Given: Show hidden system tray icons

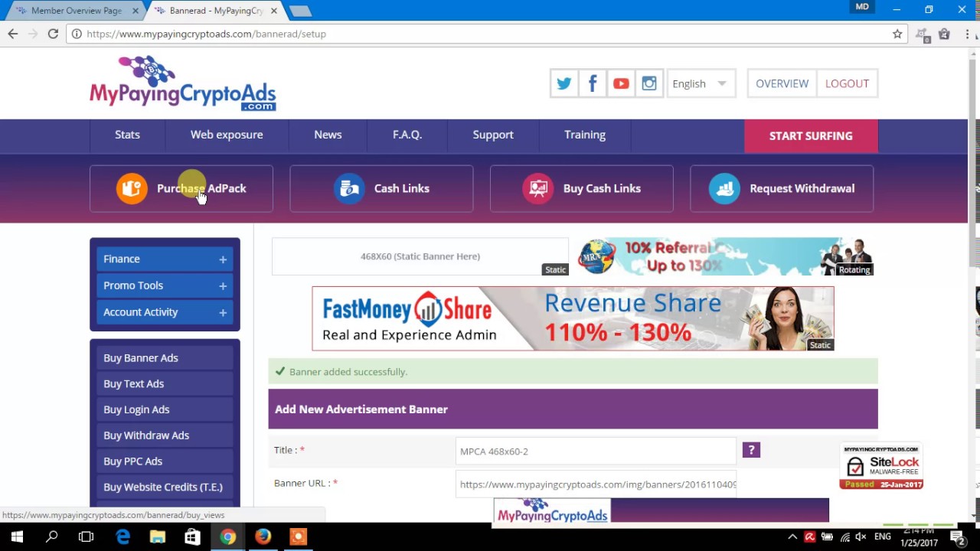Looking at the screenshot, I should tap(792, 537).
